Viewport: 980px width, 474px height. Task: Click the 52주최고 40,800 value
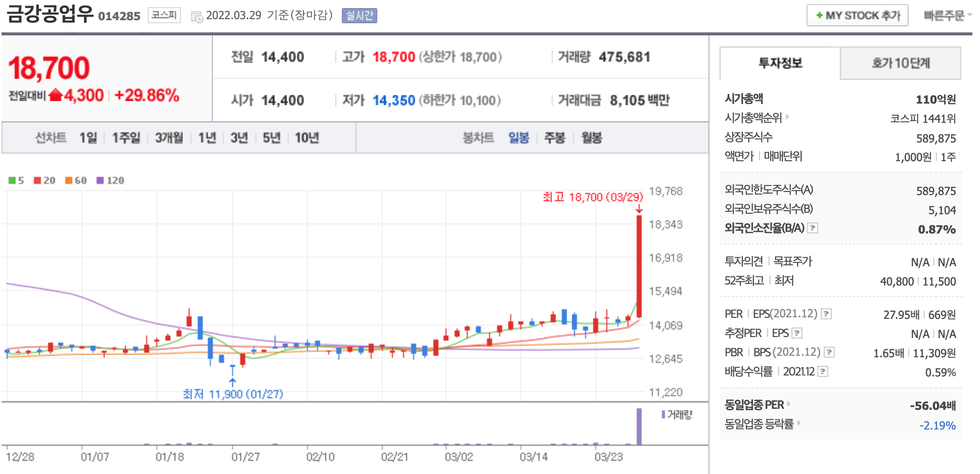pos(897,281)
